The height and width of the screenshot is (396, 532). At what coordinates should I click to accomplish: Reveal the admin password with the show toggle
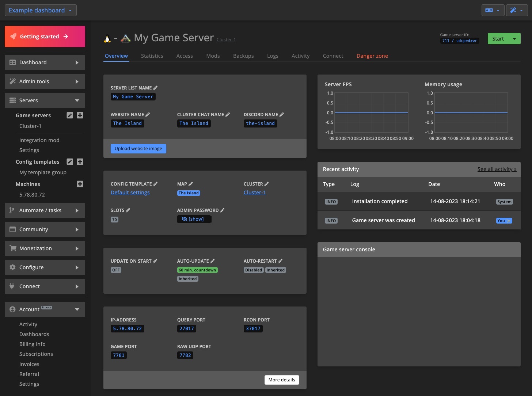click(194, 219)
